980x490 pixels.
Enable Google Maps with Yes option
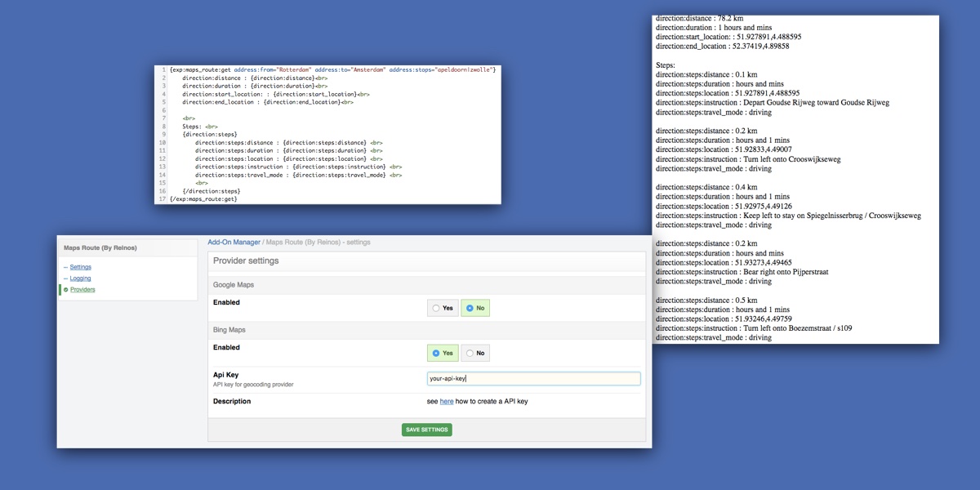pyautogui.click(x=443, y=308)
